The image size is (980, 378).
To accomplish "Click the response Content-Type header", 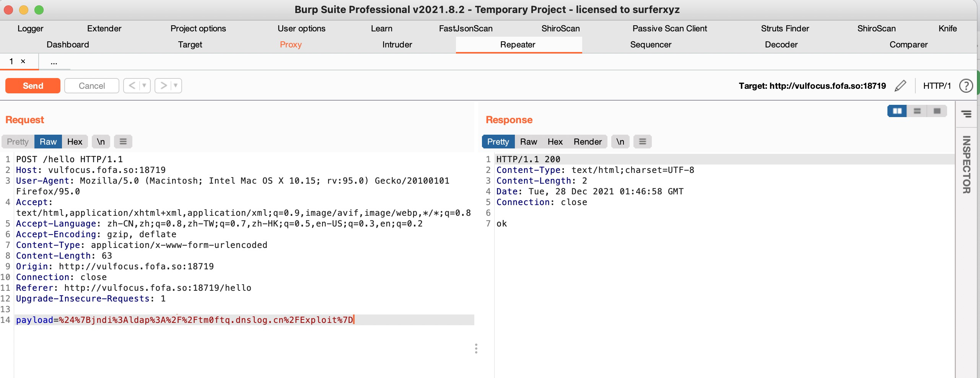I will click(595, 170).
